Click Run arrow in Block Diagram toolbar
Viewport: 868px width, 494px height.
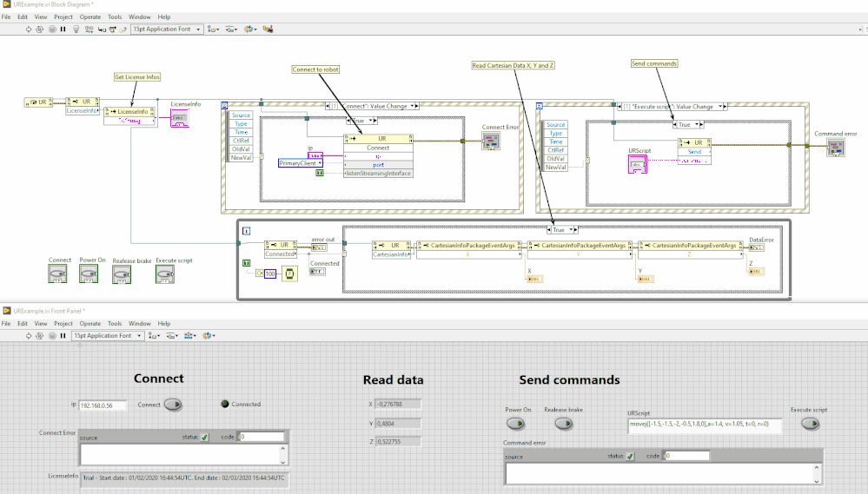pyautogui.click(x=30, y=29)
